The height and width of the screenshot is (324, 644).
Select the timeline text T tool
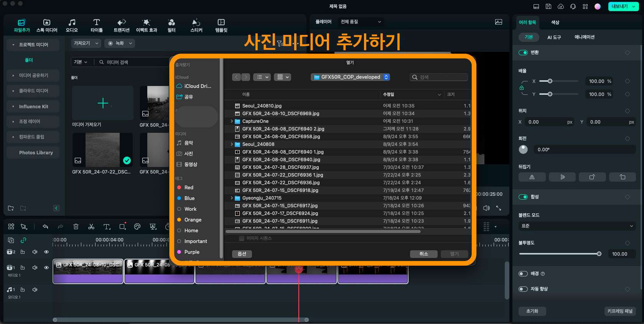coord(107,226)
